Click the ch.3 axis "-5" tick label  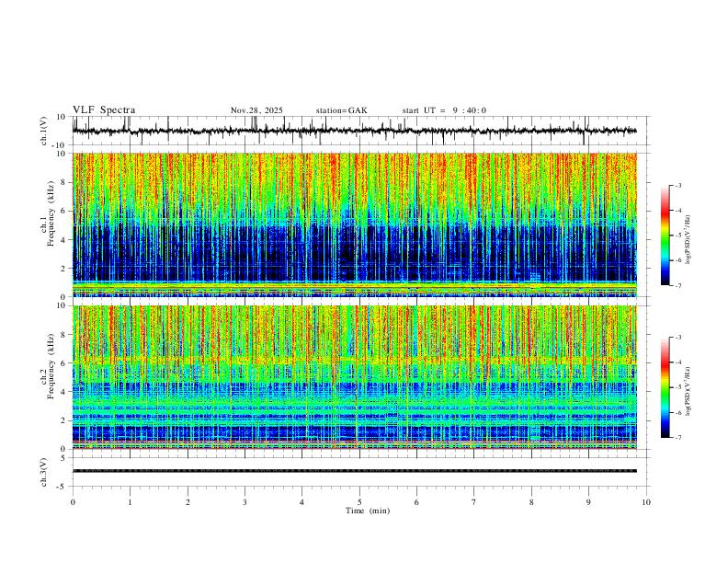click(x=63, y=487)
